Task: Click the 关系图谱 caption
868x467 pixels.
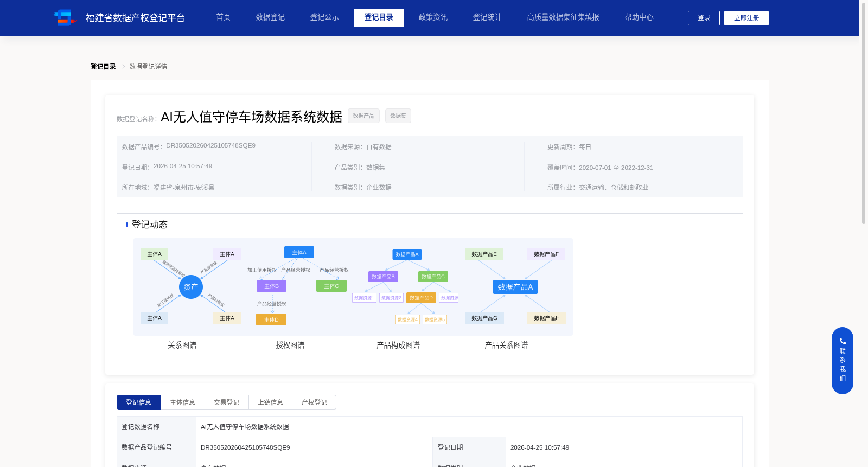Action: (x=182, y=345)
